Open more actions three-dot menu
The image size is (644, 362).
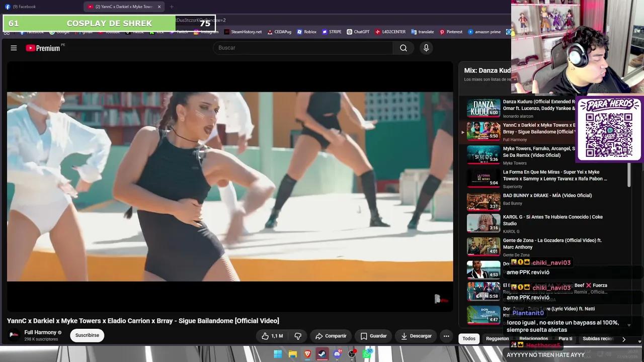click(446, 336)
